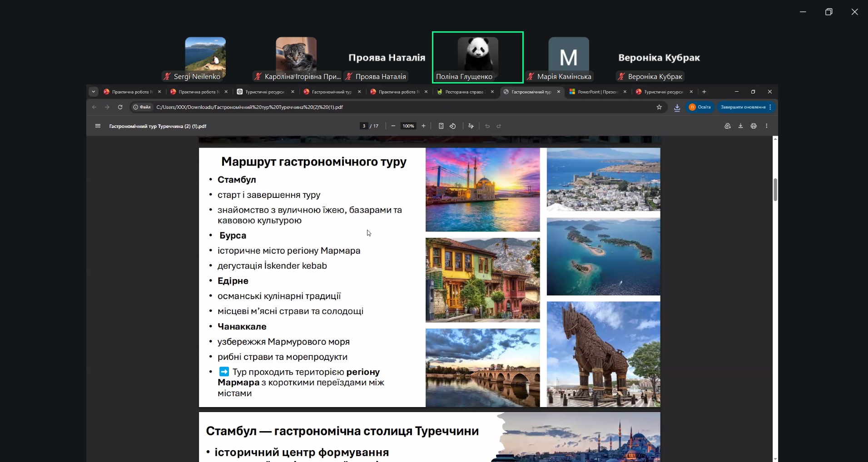
Task: Open the PDF sidebar menu icon
Action: coord(98,126)
